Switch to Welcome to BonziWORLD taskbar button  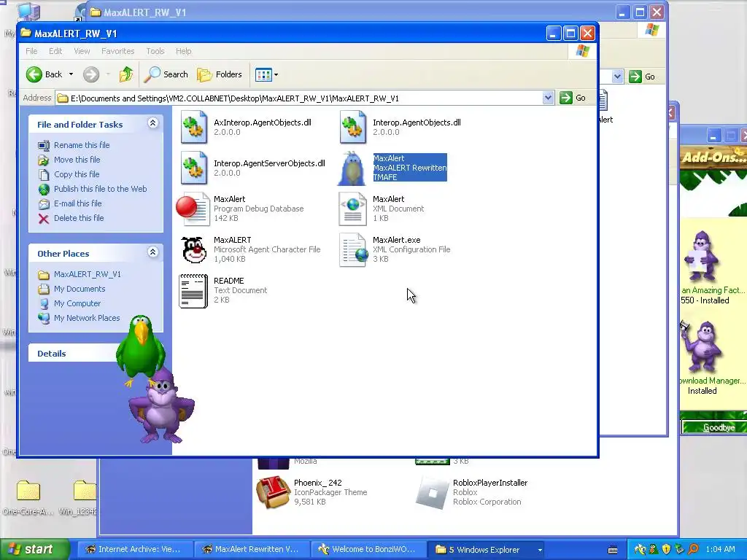click(x=368, y=550)
